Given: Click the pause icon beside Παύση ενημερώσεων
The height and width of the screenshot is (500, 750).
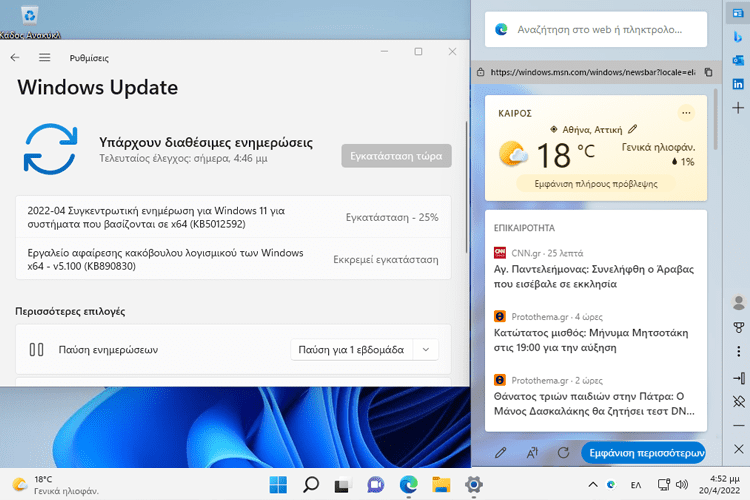Looking at the screenshot, I should coord(36,350).
